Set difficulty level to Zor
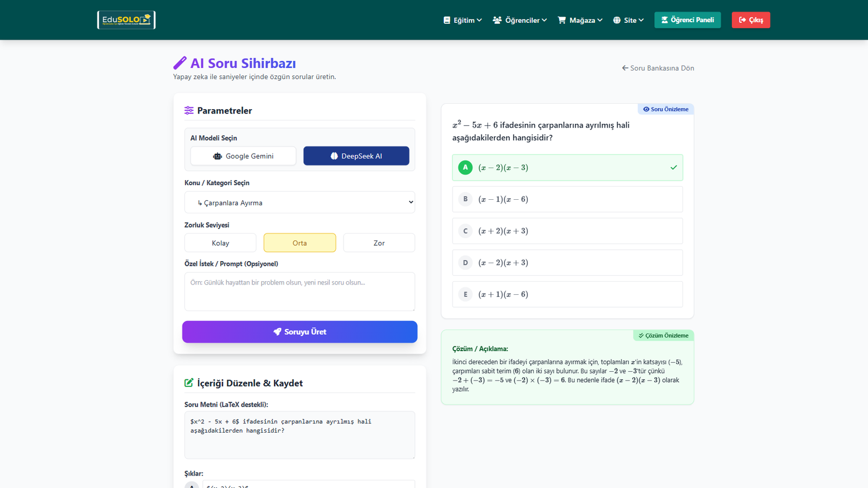The height and width of the screenshot is (488, 868). point(379,243)
